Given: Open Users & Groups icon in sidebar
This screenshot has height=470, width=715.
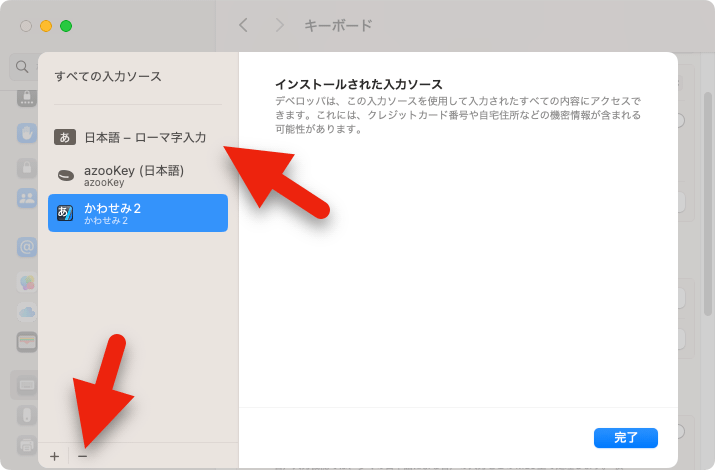Looking at the screenshot, I should (x=27, y=197).
